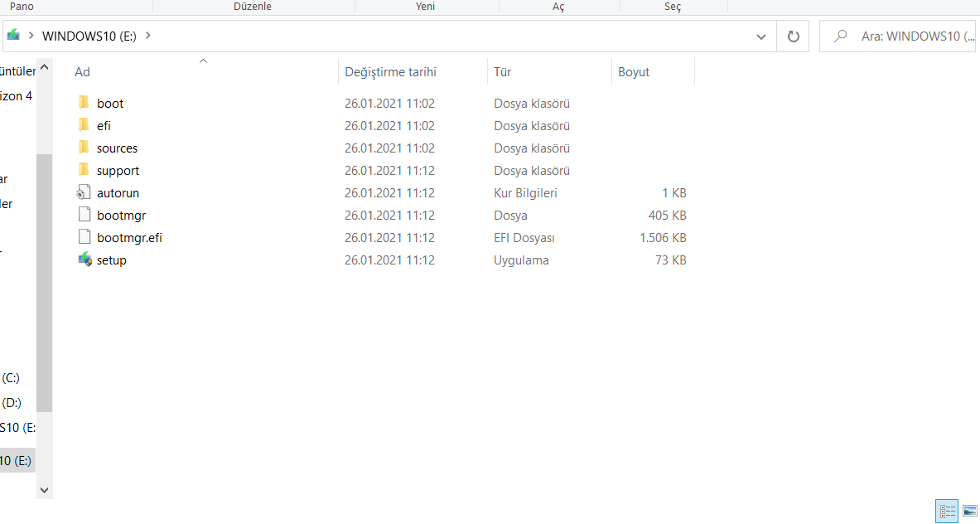Select the boot folder name

coord(110,103)
